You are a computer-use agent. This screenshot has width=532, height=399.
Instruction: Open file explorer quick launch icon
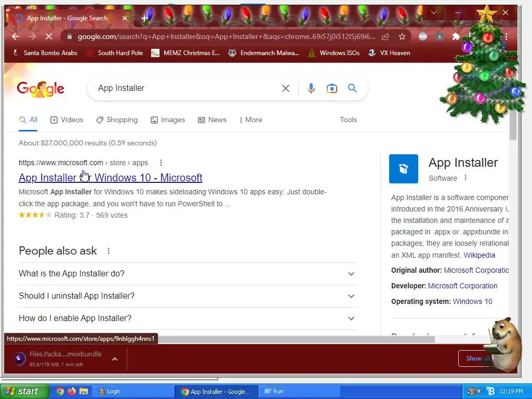click(x=84, y=391)
